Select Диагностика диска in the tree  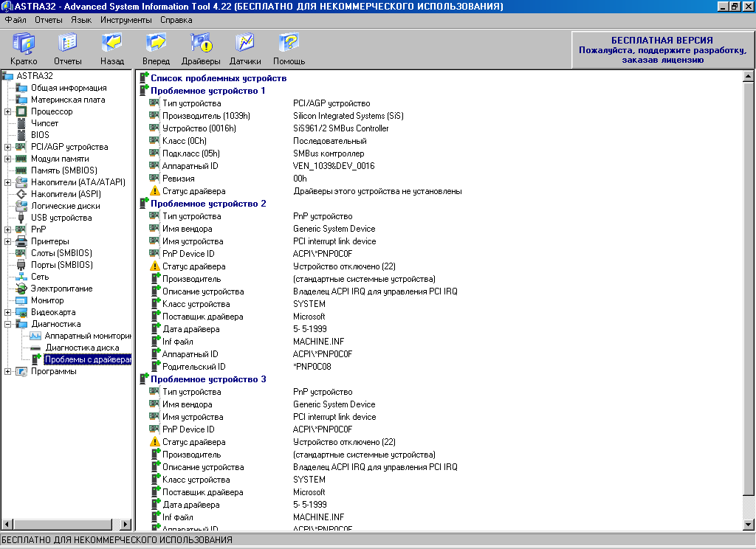pos(82,348)
